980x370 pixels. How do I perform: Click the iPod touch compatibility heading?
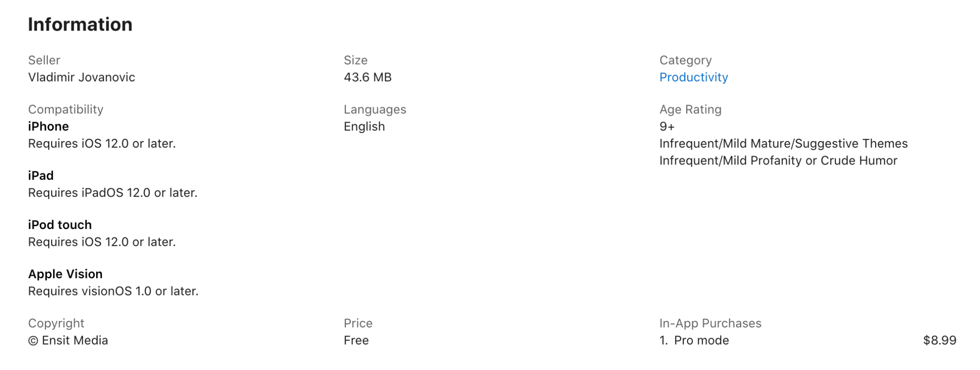coord(60,225)
